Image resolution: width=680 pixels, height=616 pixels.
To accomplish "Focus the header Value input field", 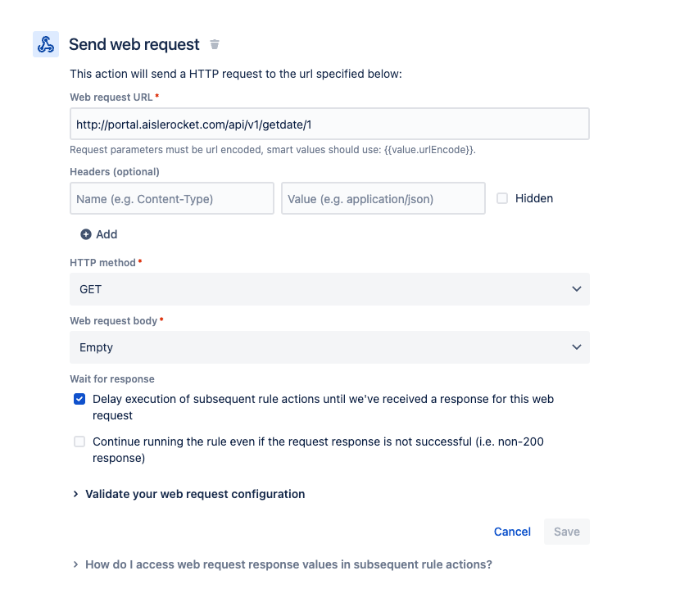I will [383, 198].
